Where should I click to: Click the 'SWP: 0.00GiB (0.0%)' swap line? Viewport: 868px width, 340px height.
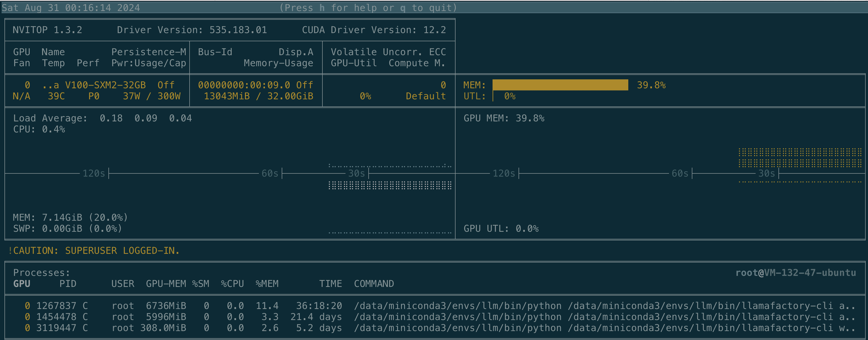click(x=67, y=228)
